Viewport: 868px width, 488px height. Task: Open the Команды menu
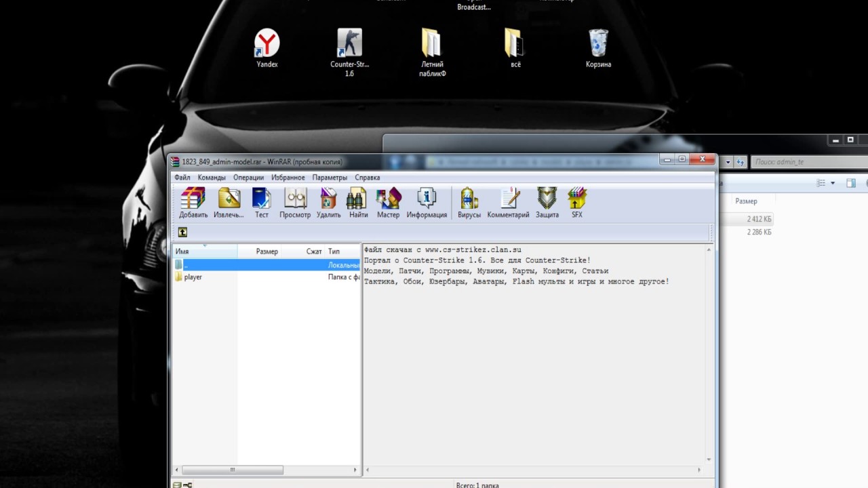point(212,178)
